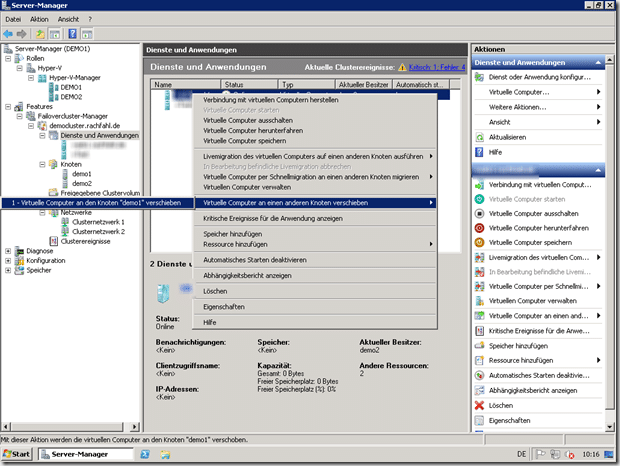Click the Virtuelle Computer ausschalten icon in Aktionen
620x466 pixels.
point(479,214)
